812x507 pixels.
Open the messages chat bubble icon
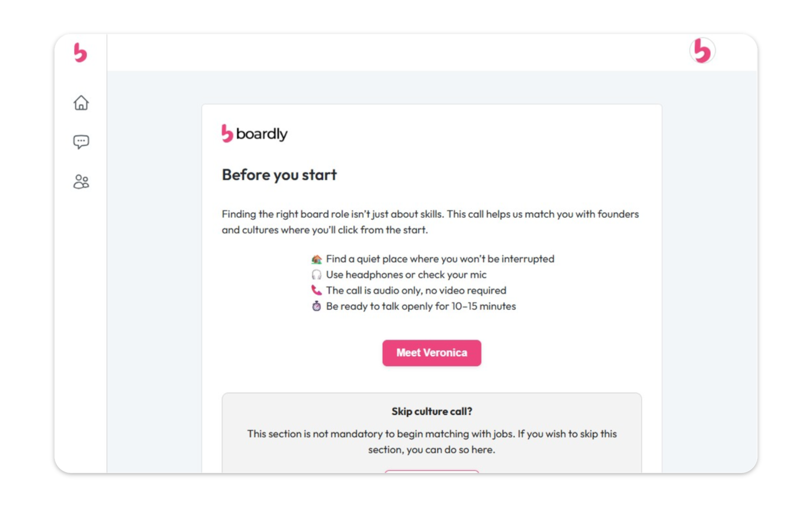tap(81, 142)
